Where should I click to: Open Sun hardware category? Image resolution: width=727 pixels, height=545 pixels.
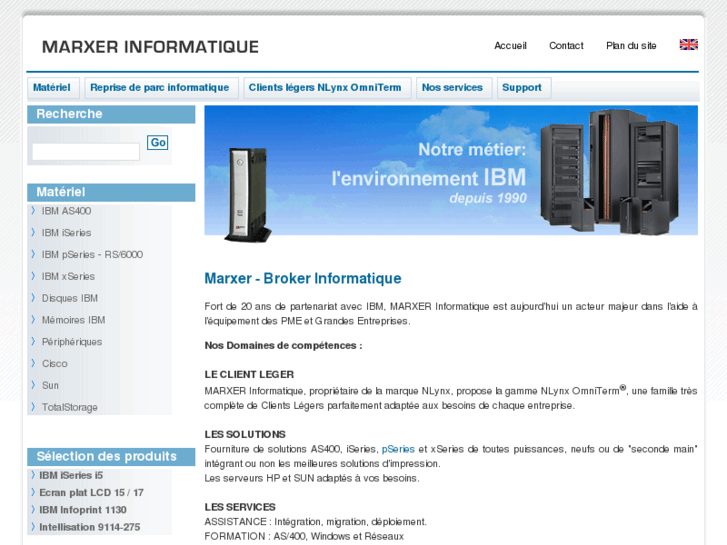[50, 385]
